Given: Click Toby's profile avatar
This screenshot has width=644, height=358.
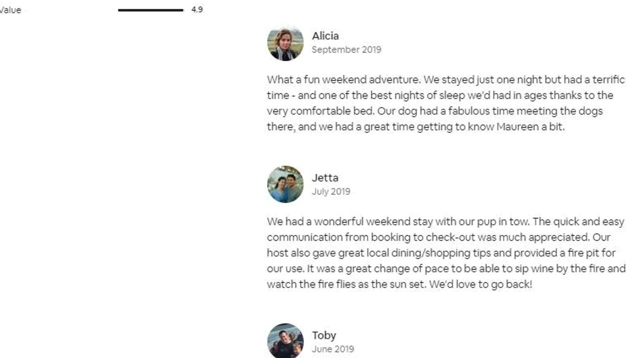Looking at the screenshot, I should [x=285, y=341].
